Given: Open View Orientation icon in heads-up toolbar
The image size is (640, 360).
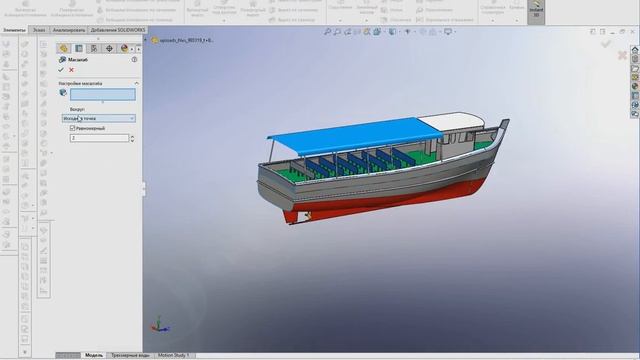Looking at the screenshot, I should (377, 31).
